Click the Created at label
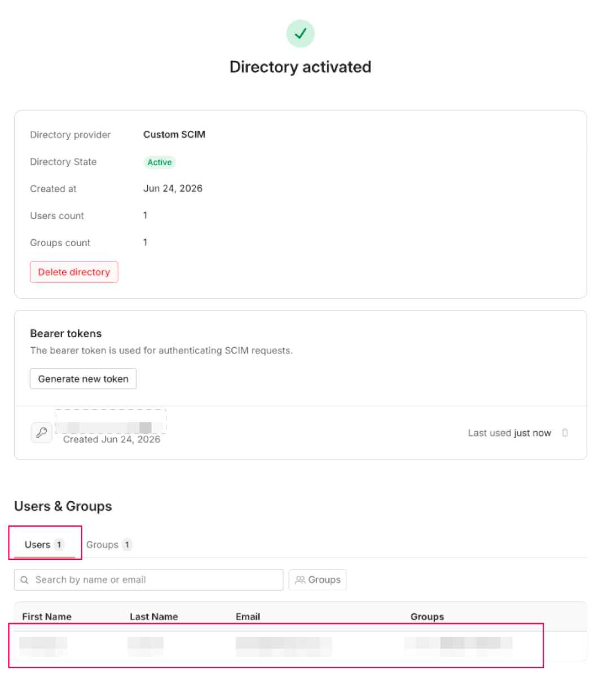The height and width of the screenshot is (692, 616). coord(53,189)
